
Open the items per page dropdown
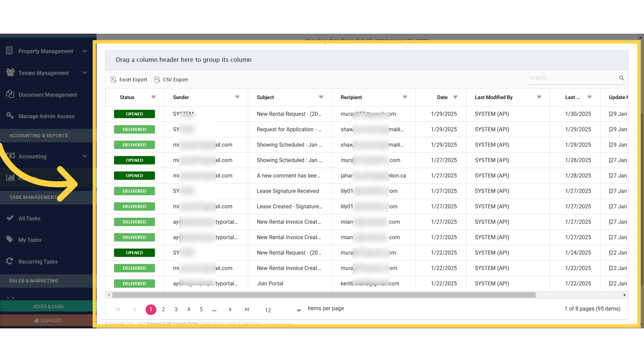(x=298, y=310)
